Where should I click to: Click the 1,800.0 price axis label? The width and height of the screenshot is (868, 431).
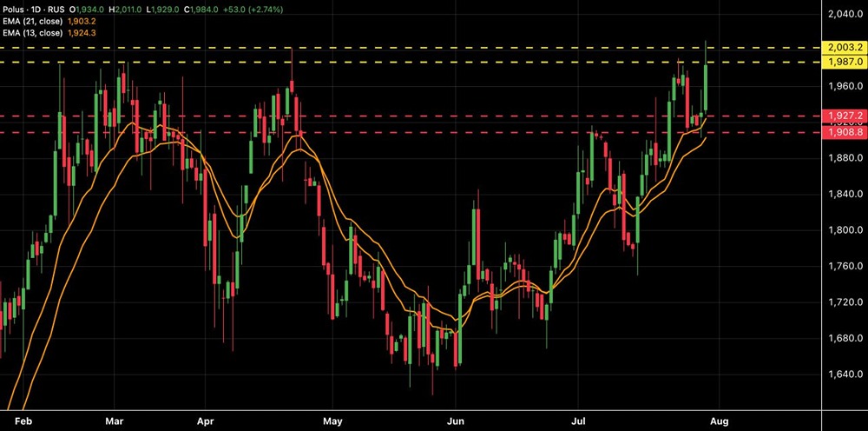[845, 230]
